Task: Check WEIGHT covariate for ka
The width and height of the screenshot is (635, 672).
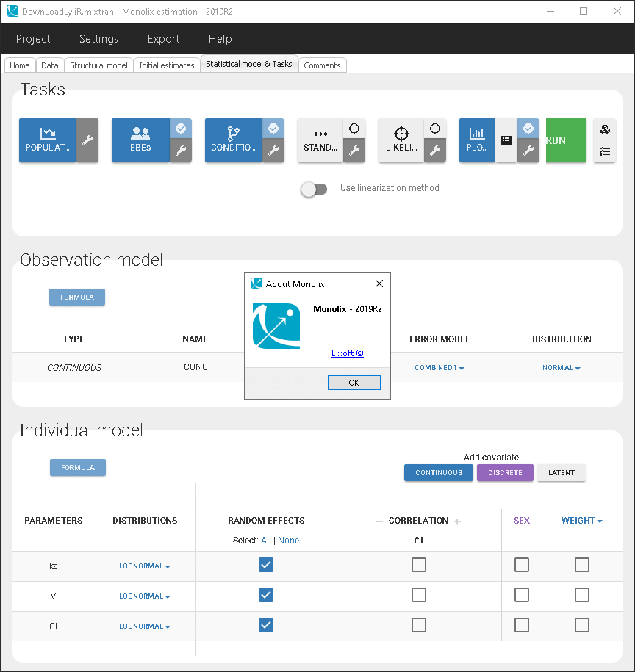Action: click(x=582, y=565)
